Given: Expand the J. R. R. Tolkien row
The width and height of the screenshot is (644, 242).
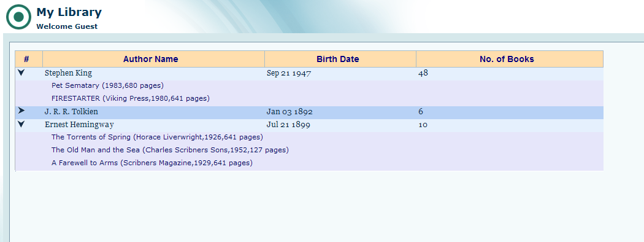Looking at the screenshot, I should [x=21, y=111].
